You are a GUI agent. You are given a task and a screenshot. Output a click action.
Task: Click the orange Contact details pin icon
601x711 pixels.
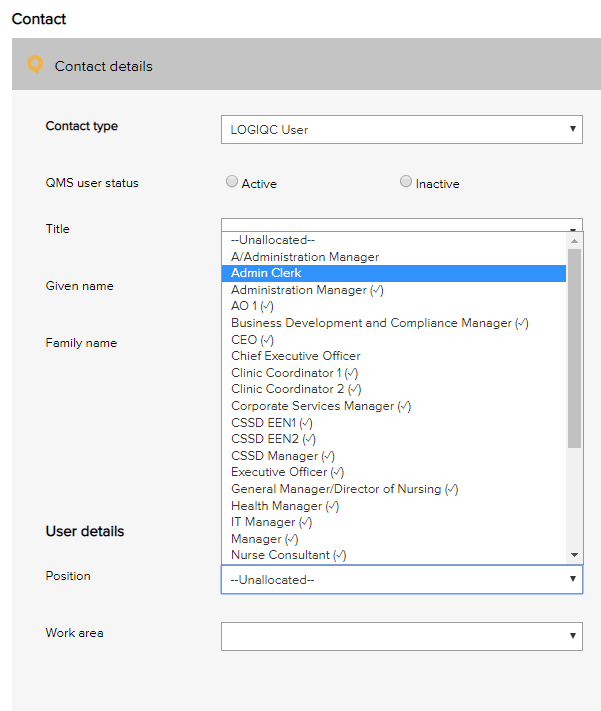[35, 65]
